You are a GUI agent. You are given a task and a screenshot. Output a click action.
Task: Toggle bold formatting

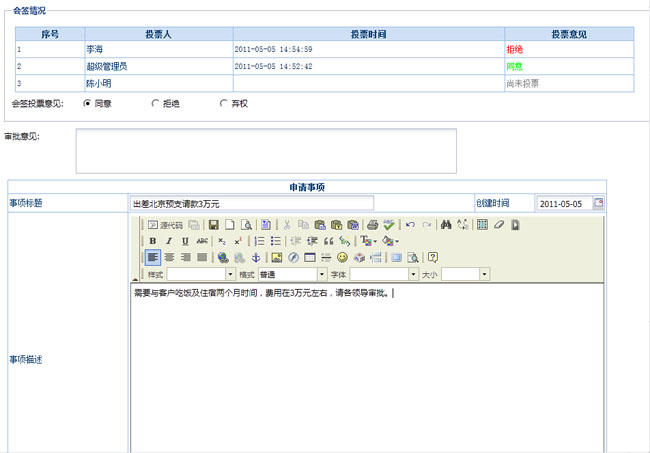coord(153,241)
